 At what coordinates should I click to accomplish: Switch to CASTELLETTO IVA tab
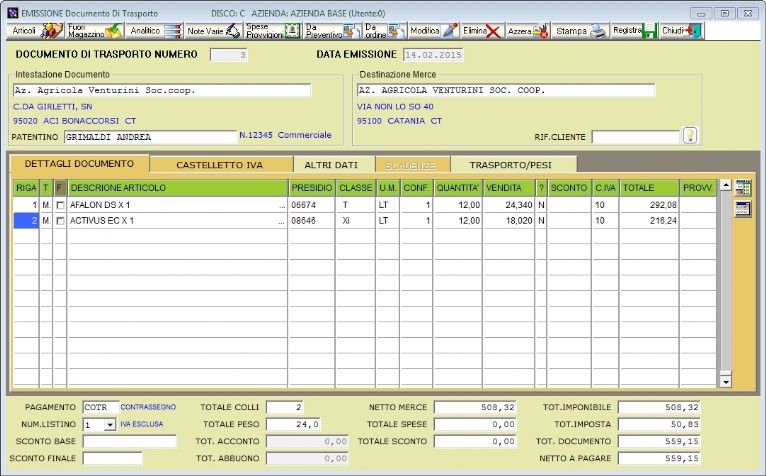219,165
